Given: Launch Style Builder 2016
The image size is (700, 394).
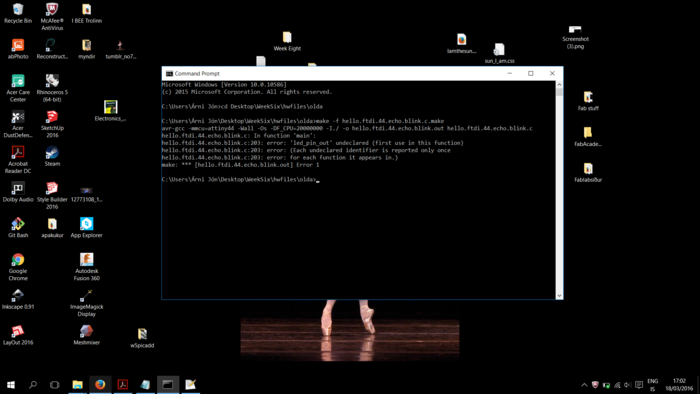Looking at the screenshot, I should [x=52, y=195].
